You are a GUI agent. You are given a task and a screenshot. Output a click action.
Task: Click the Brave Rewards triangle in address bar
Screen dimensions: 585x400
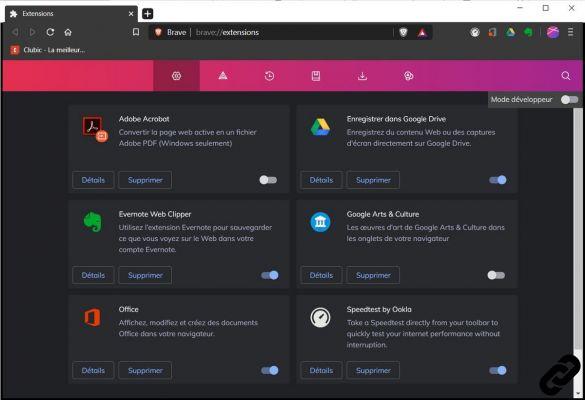pos(422,33)
